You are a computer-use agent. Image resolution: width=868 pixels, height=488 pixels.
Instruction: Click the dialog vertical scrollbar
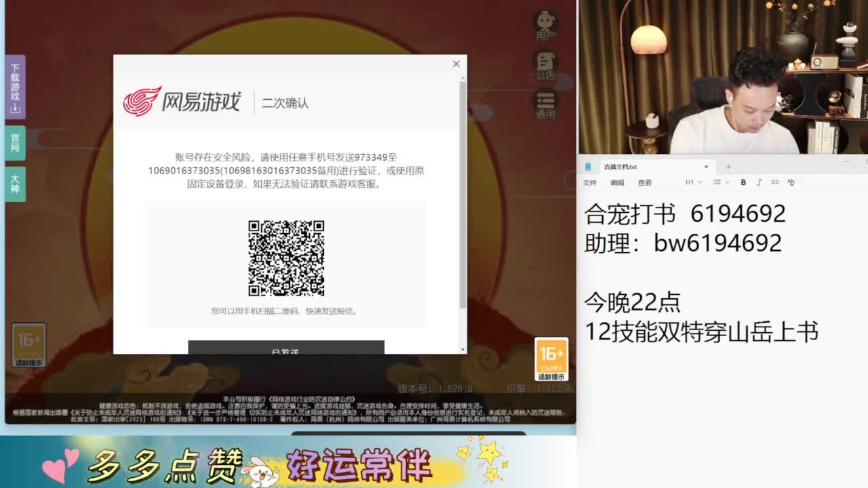463,195
